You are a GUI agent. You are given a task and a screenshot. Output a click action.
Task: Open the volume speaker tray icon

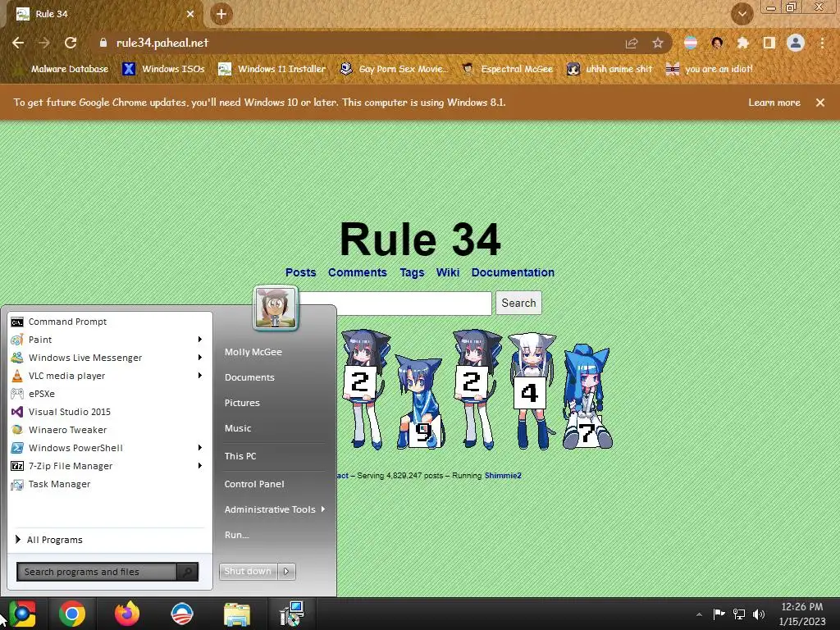click(759, 614)
